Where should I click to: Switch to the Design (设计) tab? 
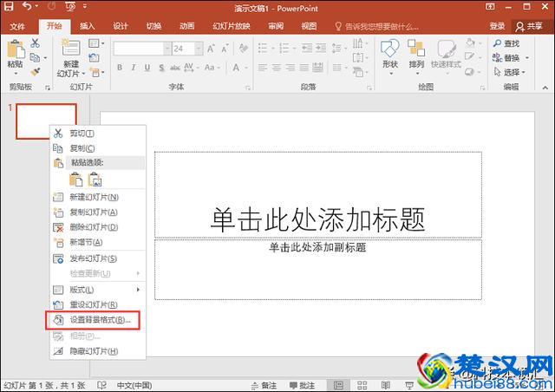click(121, 26)
